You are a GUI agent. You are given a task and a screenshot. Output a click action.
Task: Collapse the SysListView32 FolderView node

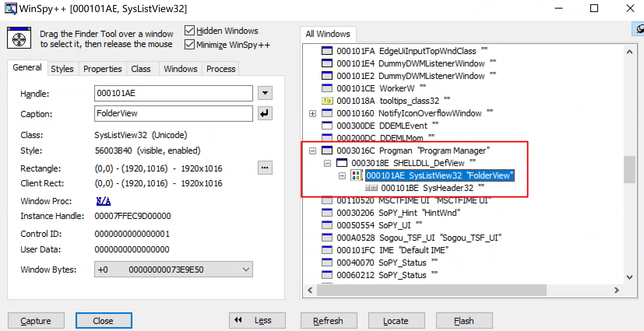tap(342, 176)
